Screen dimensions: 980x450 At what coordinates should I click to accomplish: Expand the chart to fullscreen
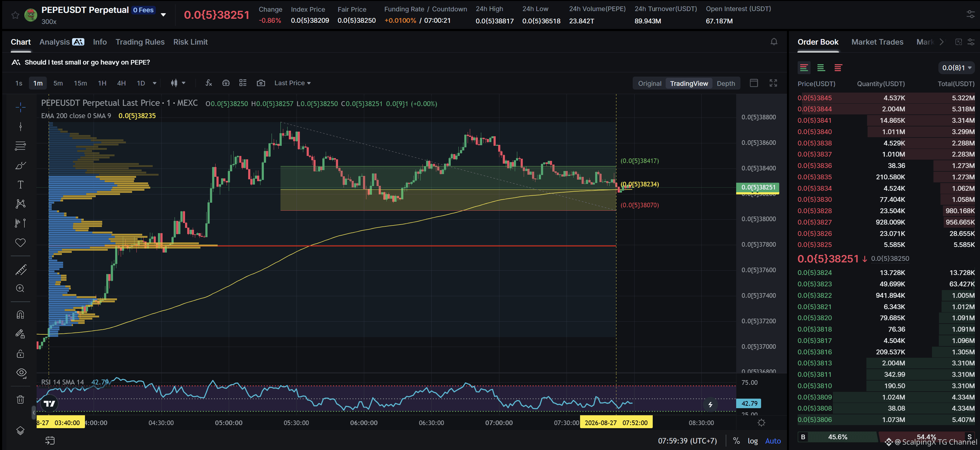tap(773, 83)
